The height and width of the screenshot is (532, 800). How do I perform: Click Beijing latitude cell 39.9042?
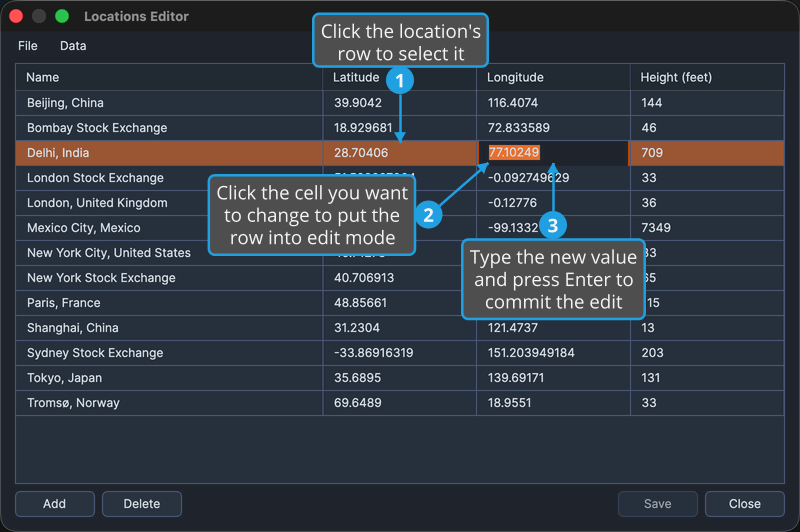pyautogui.click(x=399, y=103)
